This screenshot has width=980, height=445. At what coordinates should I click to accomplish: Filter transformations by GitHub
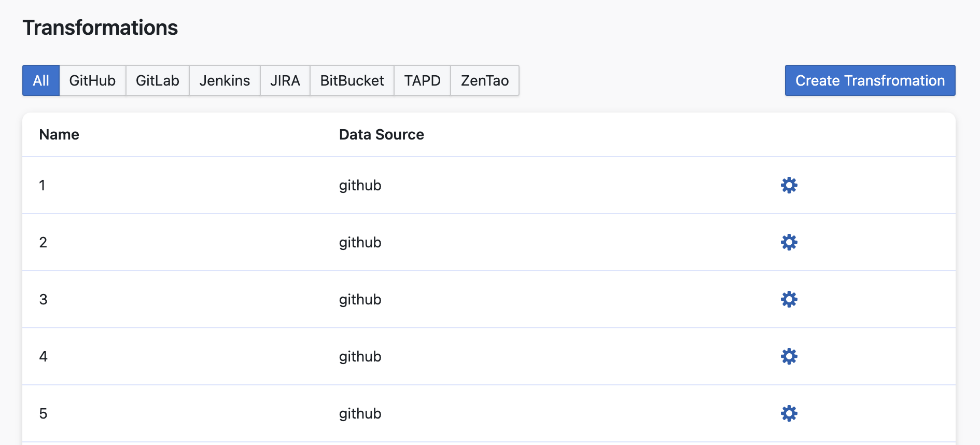pos(92,80)
